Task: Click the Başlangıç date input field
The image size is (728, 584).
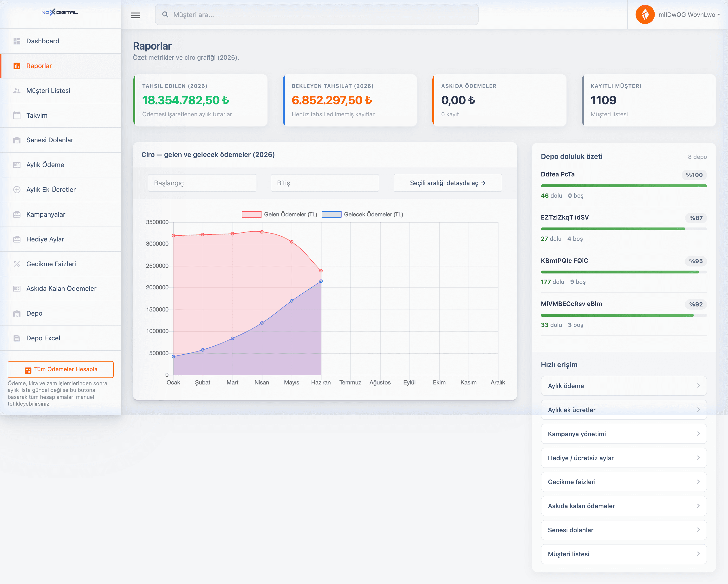Action: (x=202, y=183)
